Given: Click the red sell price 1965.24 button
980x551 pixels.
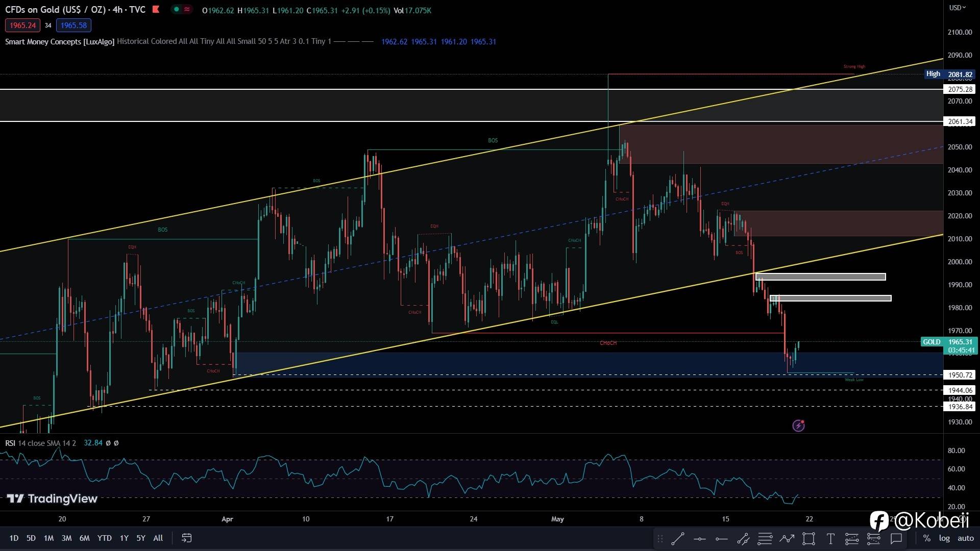Looking at the screenshot, I should [x=22, y=25].
